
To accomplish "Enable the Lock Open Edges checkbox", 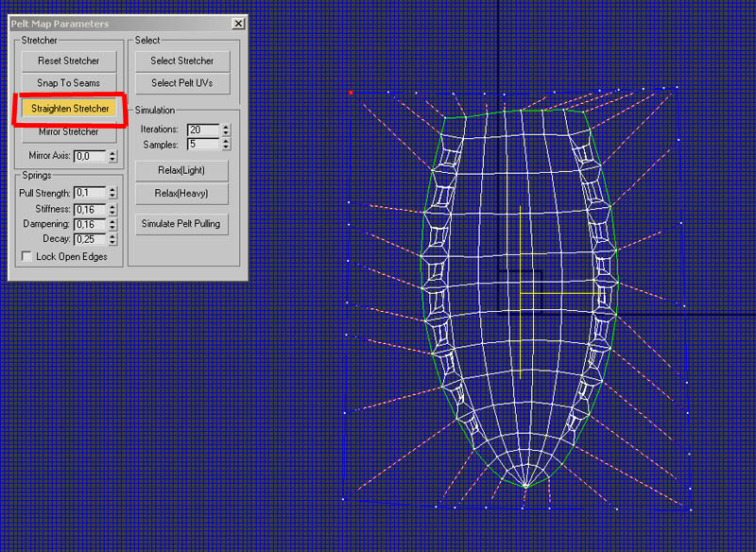I will tap(27, 256).
